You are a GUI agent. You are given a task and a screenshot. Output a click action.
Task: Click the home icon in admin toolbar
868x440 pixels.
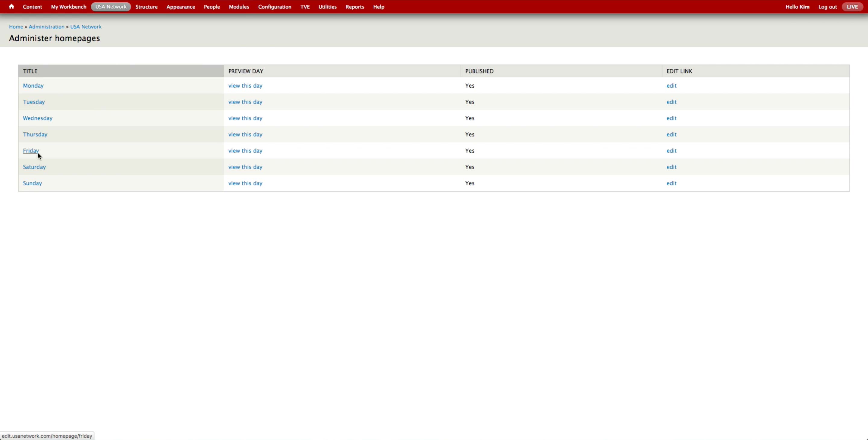tap(11, 7)
